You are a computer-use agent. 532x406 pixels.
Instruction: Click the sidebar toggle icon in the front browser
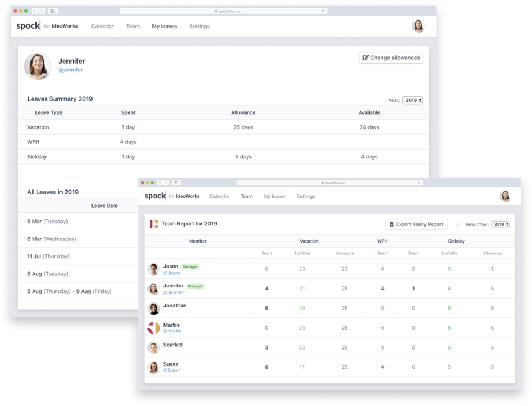click(x=176, y=183)
